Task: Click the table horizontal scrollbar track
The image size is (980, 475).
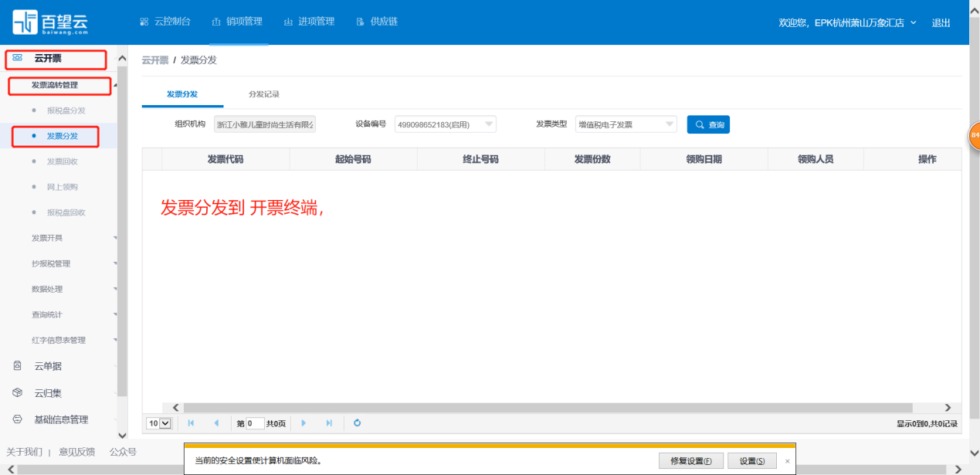Action: coord(548,407)
